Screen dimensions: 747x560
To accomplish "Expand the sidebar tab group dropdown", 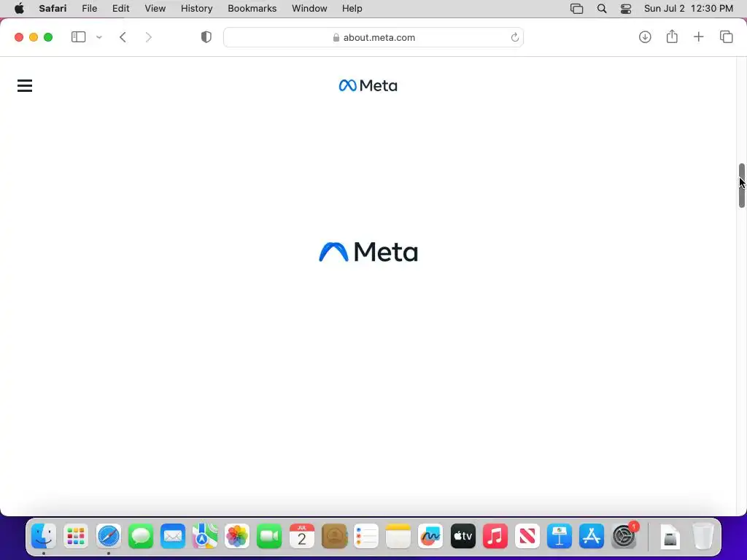I will pyautogui.click(x=99, y=37).
